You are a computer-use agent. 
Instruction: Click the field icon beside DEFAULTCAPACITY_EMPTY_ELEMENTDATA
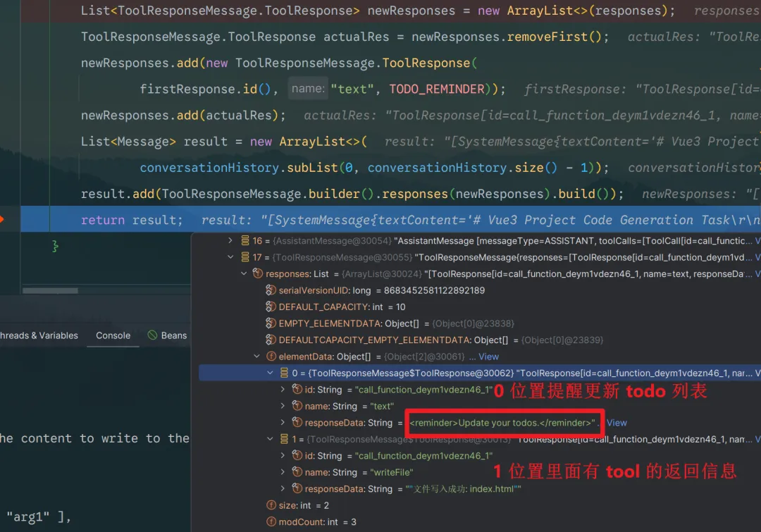(271, 340)
